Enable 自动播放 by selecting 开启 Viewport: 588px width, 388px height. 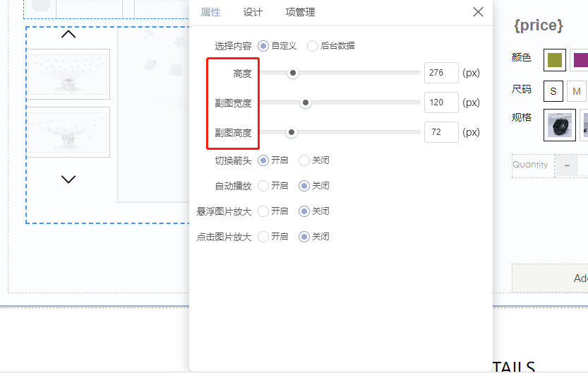(x=263, y=186)
